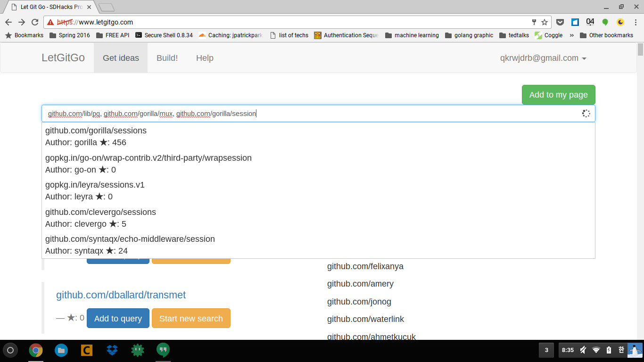Open Secure Shell 0.8.34 bookmark

point(164,35)
